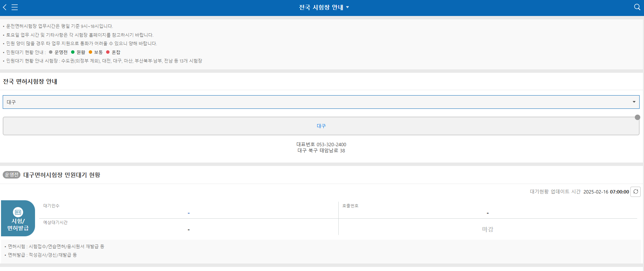Click the update timestamp 2025-02-16 07:00:00
644x271 pixels.
[x=606, y=192]
